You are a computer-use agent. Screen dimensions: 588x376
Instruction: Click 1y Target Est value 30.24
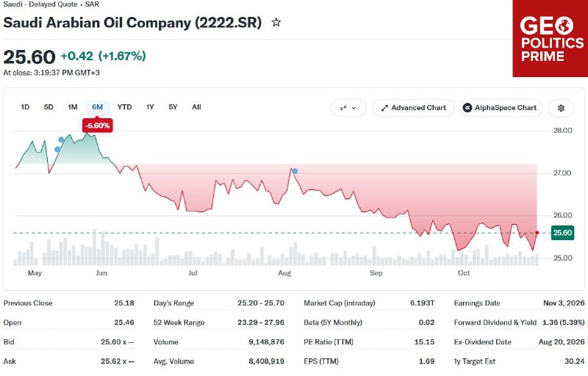point(575,361)
